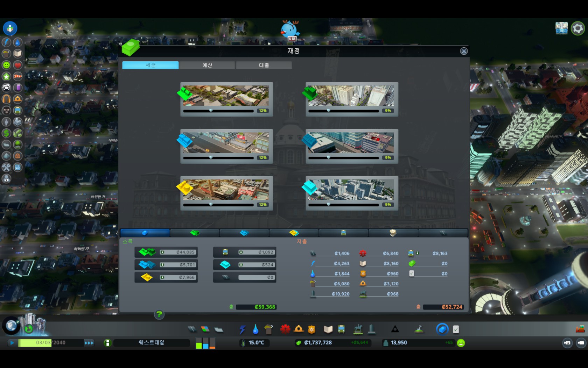Screen dimensions: 588x368
Task: Change the simulation speed arrows
Action: pyautogui.click(x=89, y=343)
